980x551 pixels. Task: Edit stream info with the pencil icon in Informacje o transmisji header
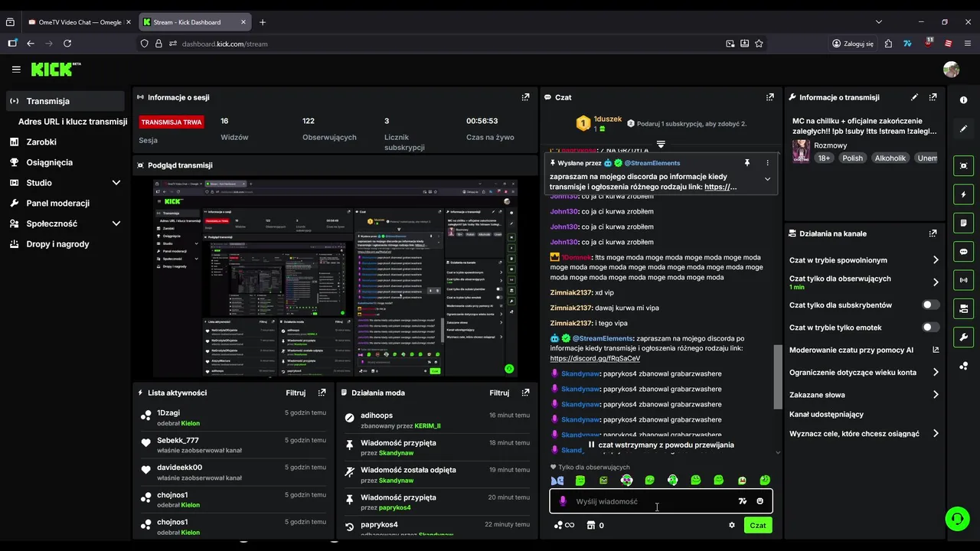(x=914, y=97)
